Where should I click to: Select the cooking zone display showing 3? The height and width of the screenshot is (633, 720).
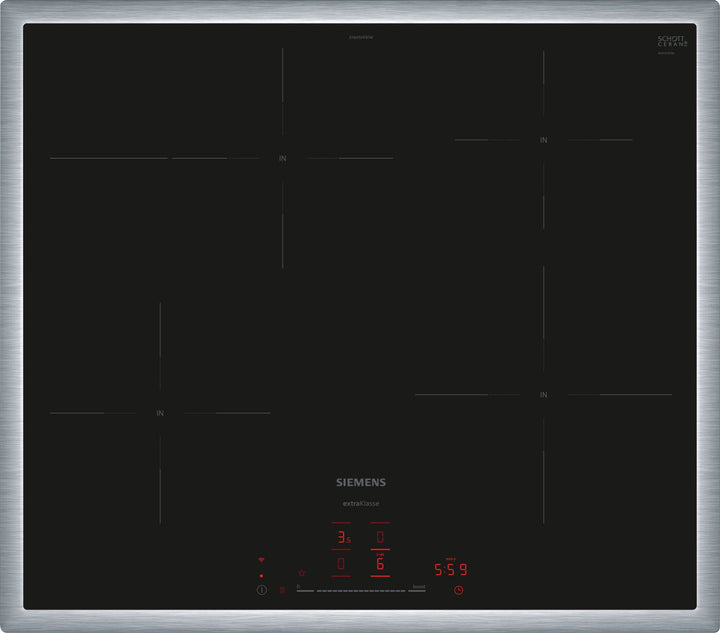pyautogui.click(x=343, y=537)
